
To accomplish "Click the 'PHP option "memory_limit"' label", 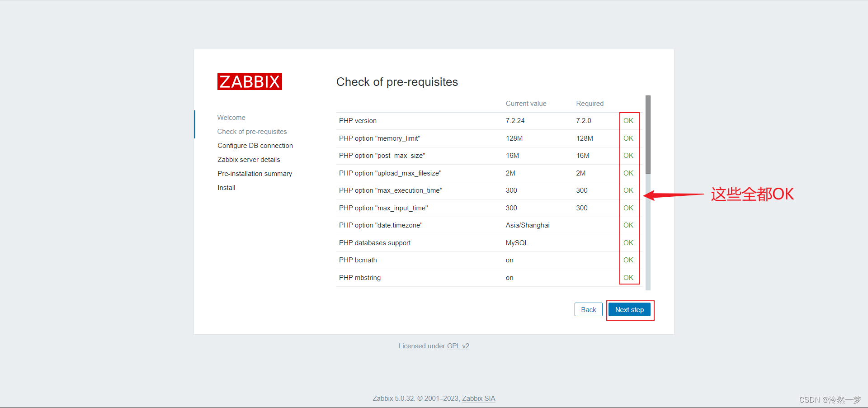I will coord(380,138).
